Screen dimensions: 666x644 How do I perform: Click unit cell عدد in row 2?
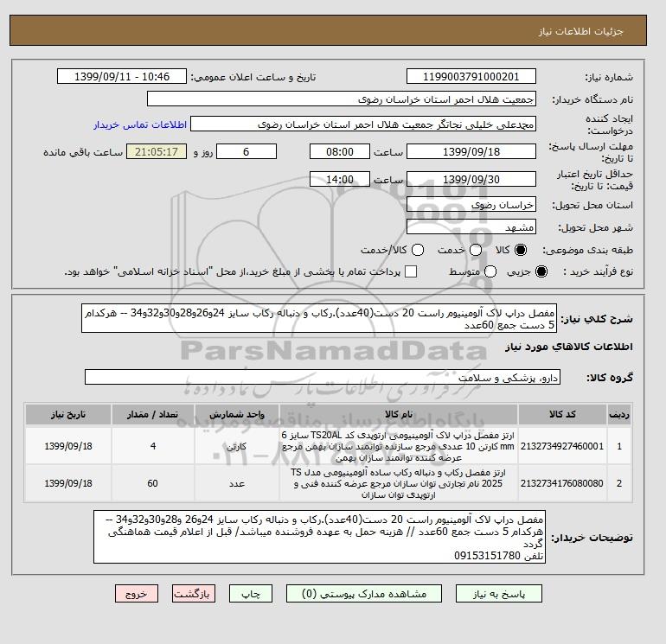point(237,483)
